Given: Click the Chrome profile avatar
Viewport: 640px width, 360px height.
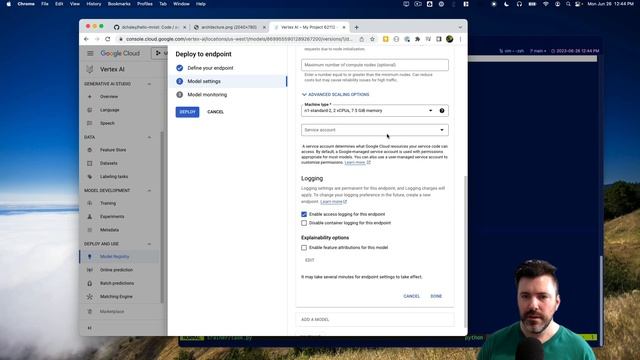Looking at the screenshot, I should 449,39.
